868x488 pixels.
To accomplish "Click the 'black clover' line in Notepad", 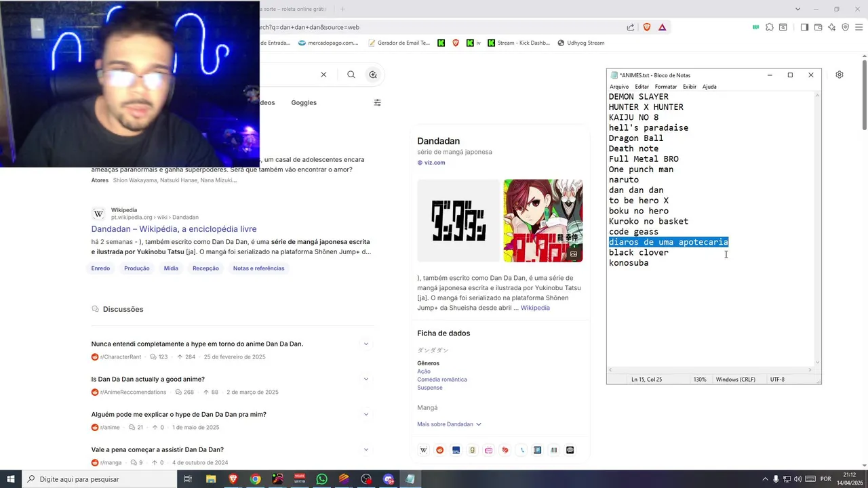I will tap(639, 252).
